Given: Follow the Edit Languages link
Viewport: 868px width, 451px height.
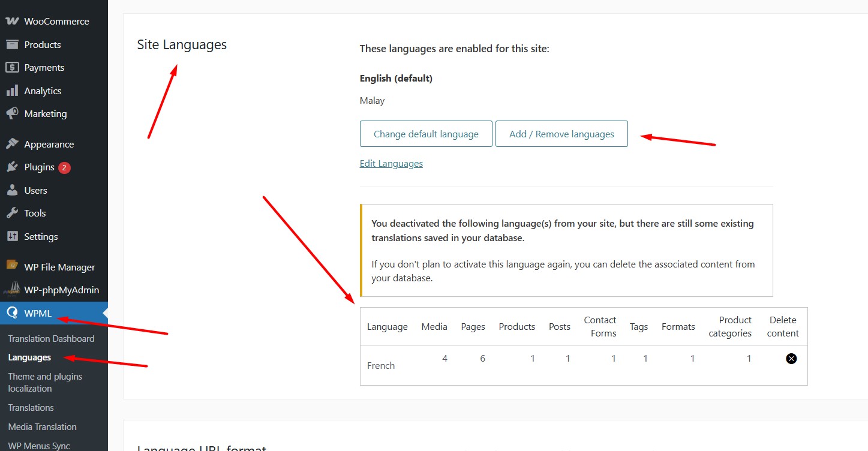Looking at the screenshot, I should (x=391, y=164).
